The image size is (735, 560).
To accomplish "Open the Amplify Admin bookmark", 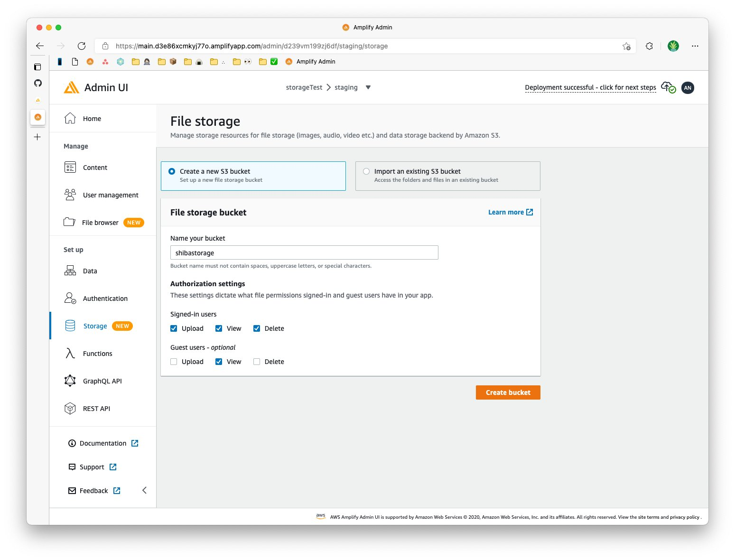I will point(310,62).
